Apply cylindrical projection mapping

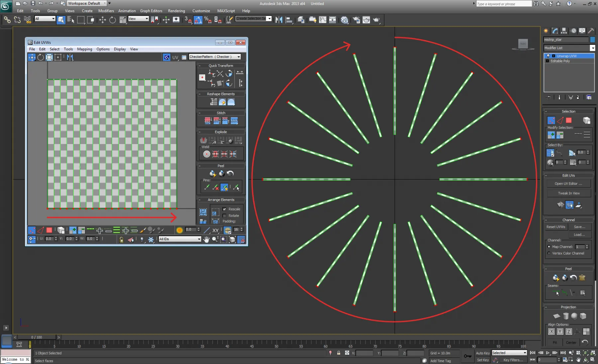click(x=565, y=316)
